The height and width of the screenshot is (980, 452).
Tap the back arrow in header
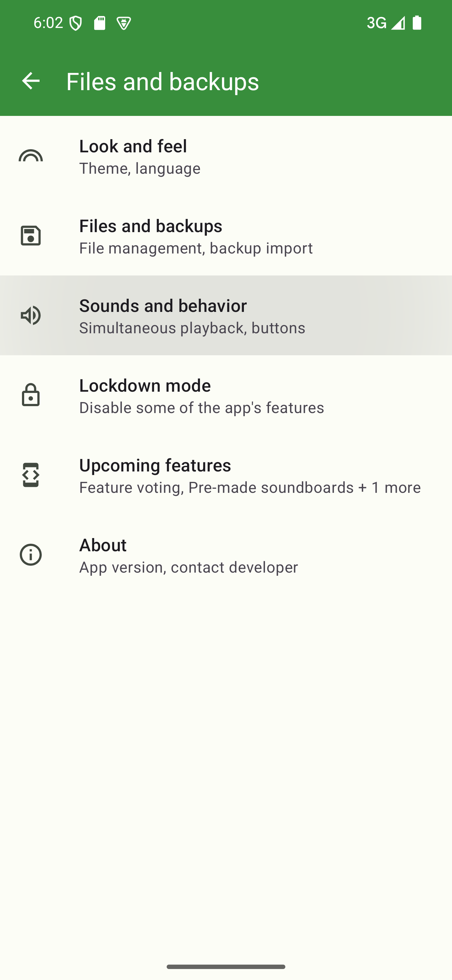(x=31, y=81)
